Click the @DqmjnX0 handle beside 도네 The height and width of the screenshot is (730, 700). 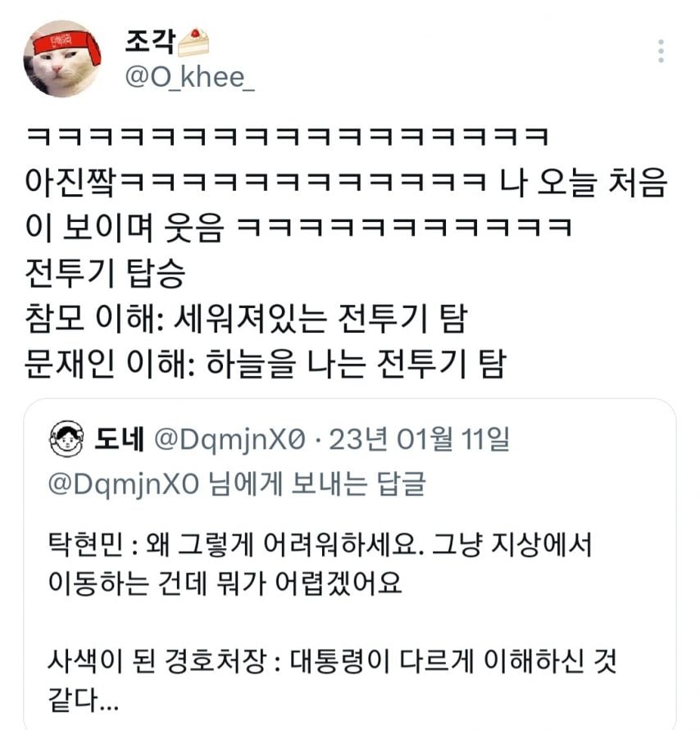coord(230,439)
